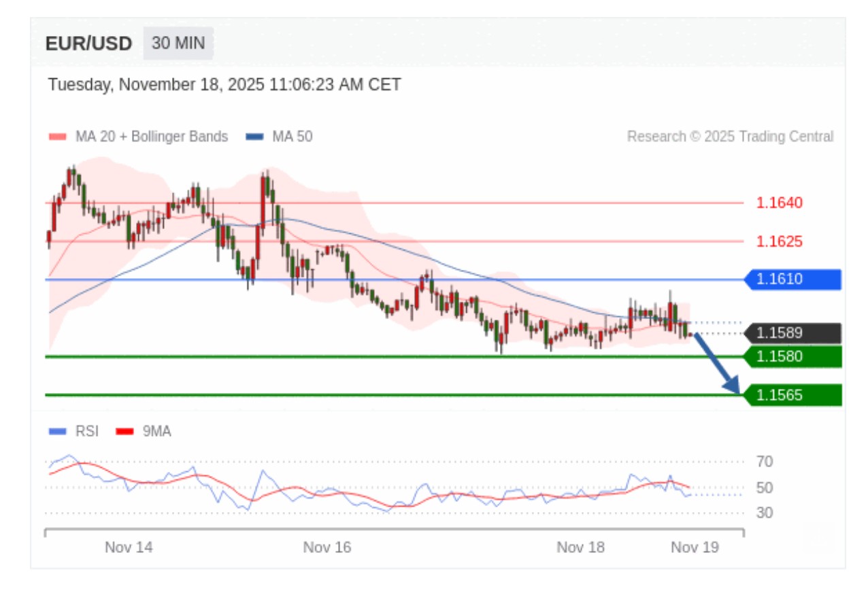Click the Nov 18 date on the axis
The image size is (868, 593).
tap(580, 547)
